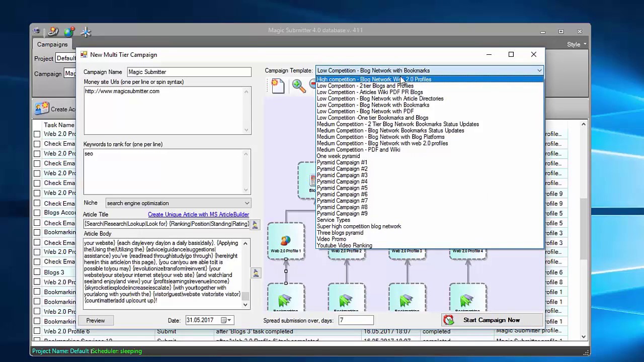The height and width of the screenshot is (362, 644).
Task: Click the link chain icon in title bar
Action: click(53, 32)
